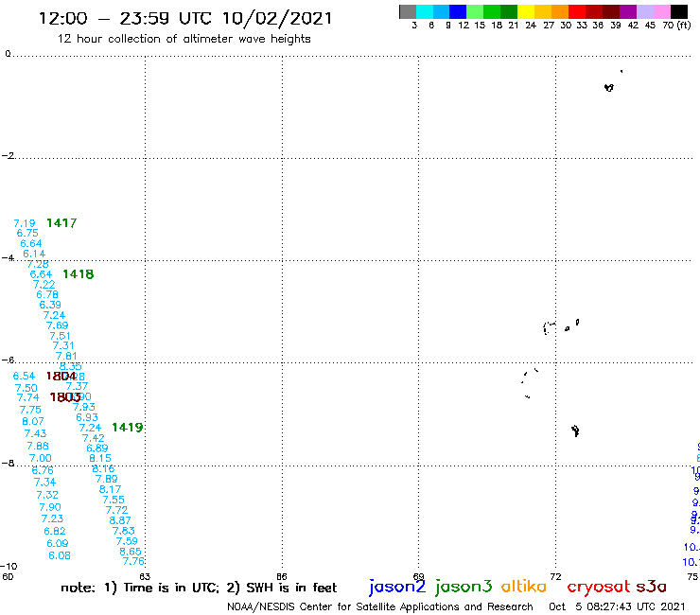700x615 pixels.
Task: Click the jason2 satellite legend label
Action: click(x=397, y=587)
